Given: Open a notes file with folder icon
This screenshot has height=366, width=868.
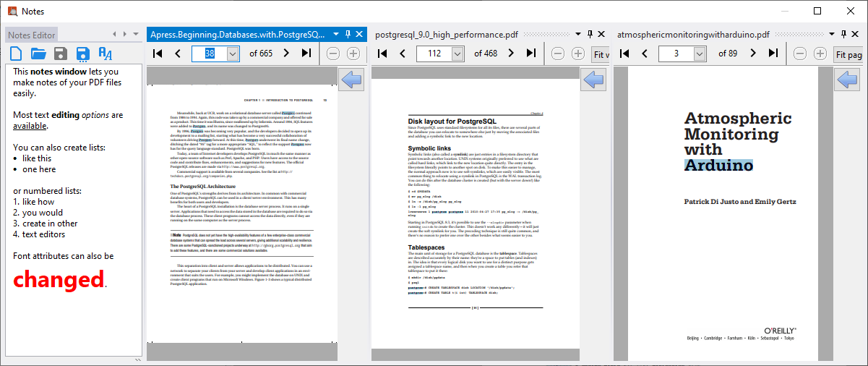Looking at the screenshot, I should 38,53.
